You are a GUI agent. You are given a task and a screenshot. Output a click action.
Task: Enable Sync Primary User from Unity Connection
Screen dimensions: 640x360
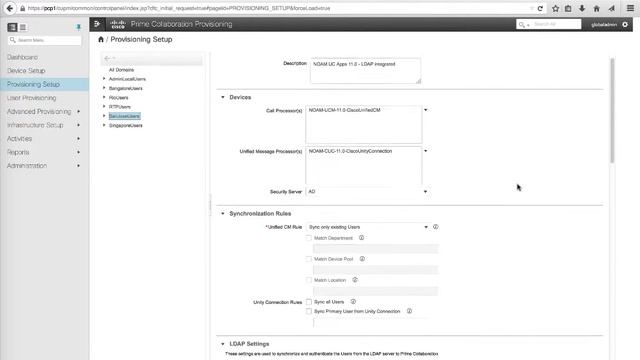click(309, 311)
